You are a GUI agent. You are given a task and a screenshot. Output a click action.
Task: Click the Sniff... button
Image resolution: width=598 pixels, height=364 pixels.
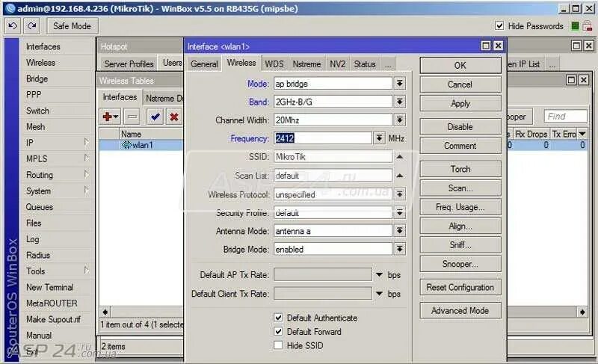[x=460, y=244]
